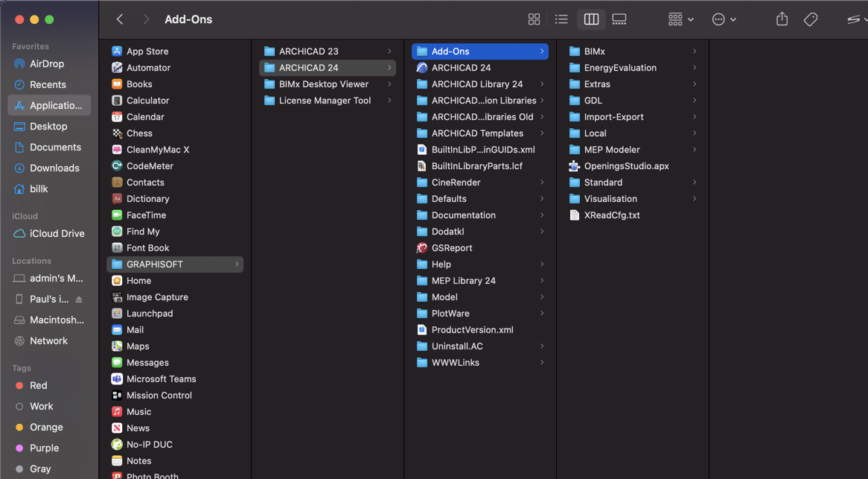
Task: Filter by the Orange tag
Action: [49, 427]
